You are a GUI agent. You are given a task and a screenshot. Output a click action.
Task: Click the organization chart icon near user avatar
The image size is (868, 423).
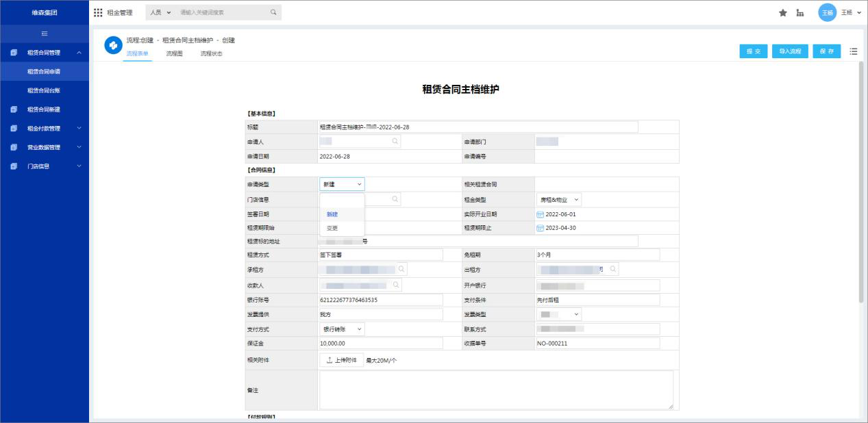(800, 12)
